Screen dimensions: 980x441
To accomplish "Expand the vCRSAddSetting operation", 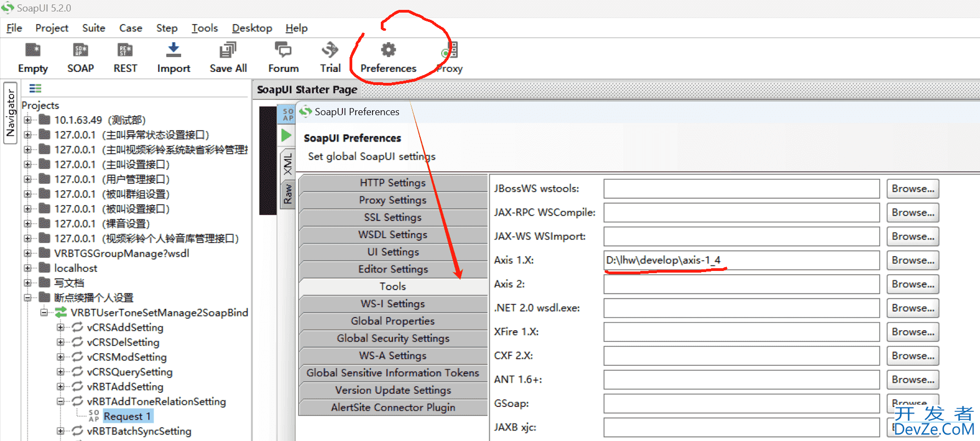I will point(60,327).
